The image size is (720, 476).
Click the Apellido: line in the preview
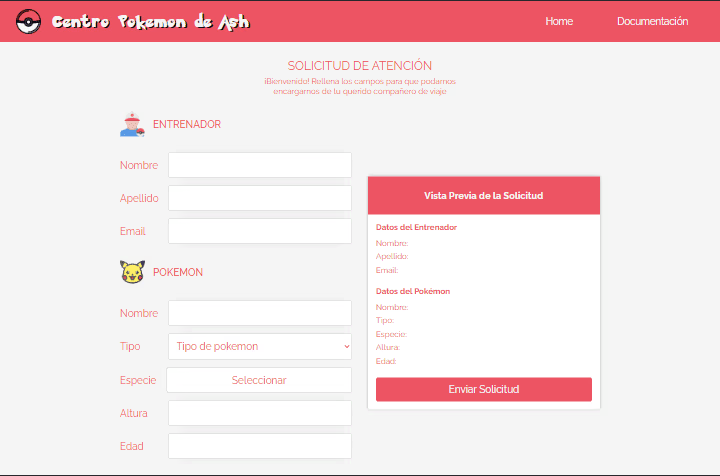click(392, 257)
